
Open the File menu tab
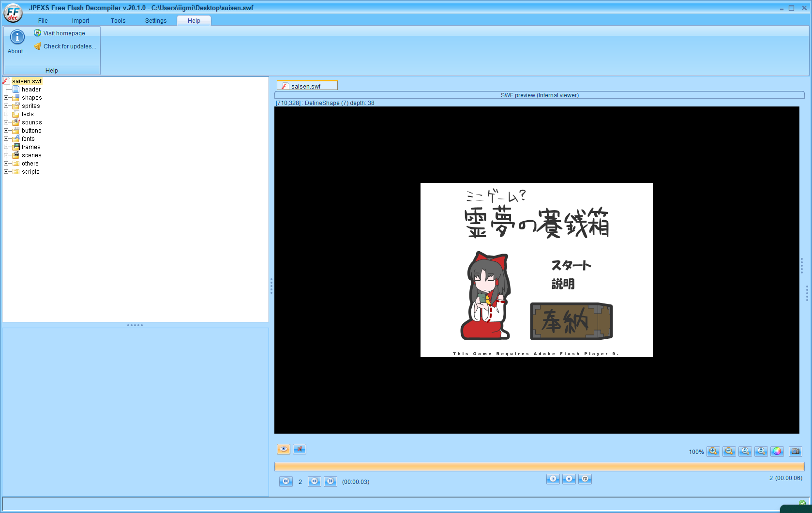[43, 20]
